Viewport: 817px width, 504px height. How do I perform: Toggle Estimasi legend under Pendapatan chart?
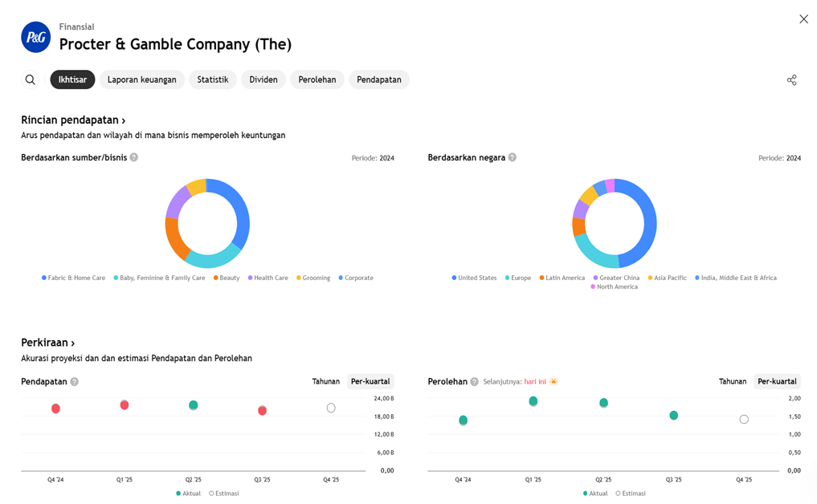point(224,494)
